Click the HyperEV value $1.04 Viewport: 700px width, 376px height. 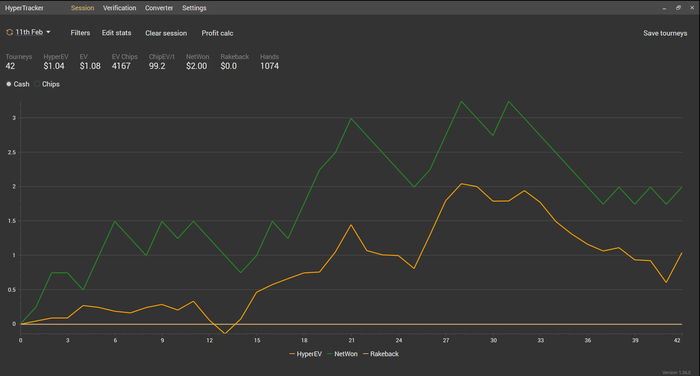(54, 66)
